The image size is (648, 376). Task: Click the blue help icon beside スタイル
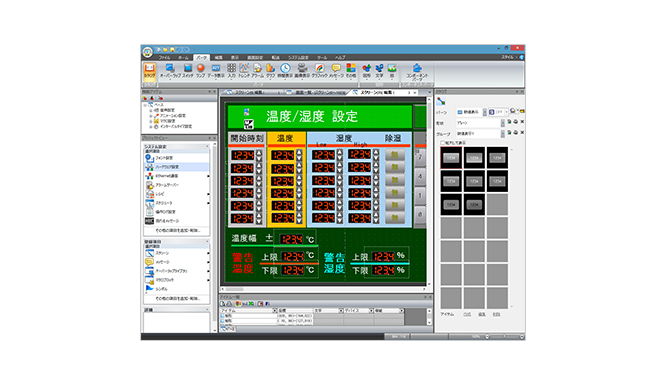tap(522, 57)
